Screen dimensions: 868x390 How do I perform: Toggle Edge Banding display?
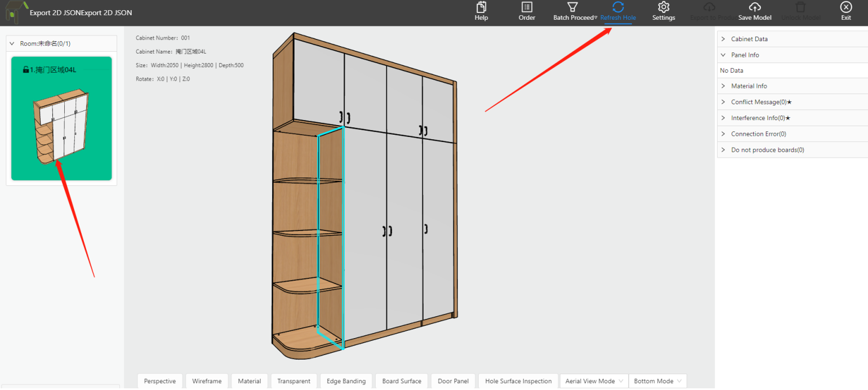pyautogui.click(x=346, y=381)
